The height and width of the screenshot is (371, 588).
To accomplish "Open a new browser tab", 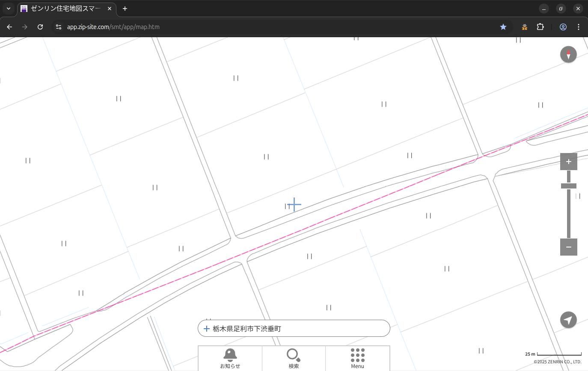I will point(125,9).
